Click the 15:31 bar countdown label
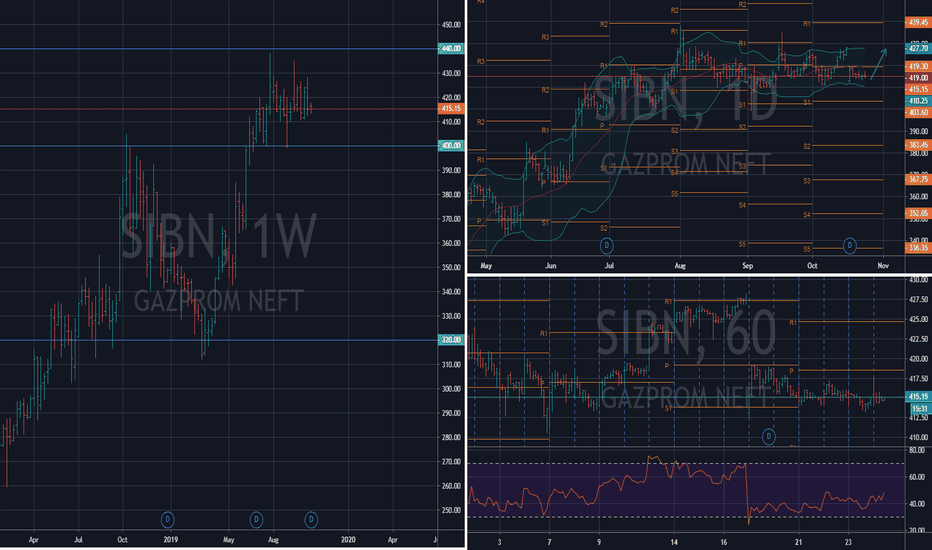932x550 pixels. click(x=920, y=409)
